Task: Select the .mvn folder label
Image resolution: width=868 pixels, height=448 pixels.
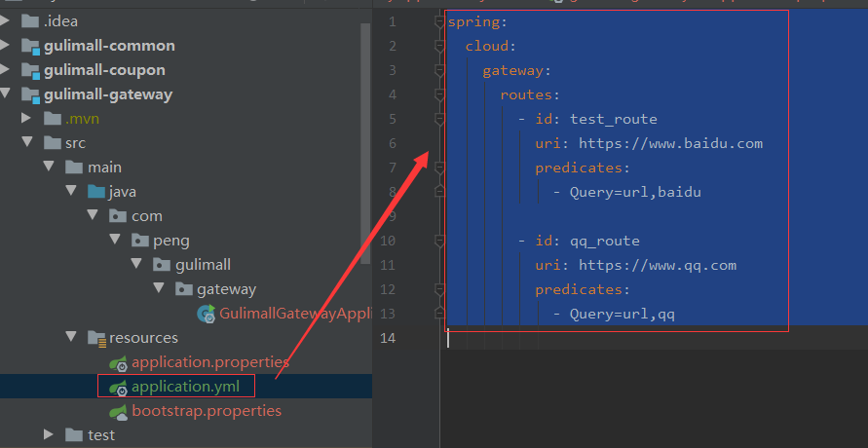Action: tap(82, 119)
